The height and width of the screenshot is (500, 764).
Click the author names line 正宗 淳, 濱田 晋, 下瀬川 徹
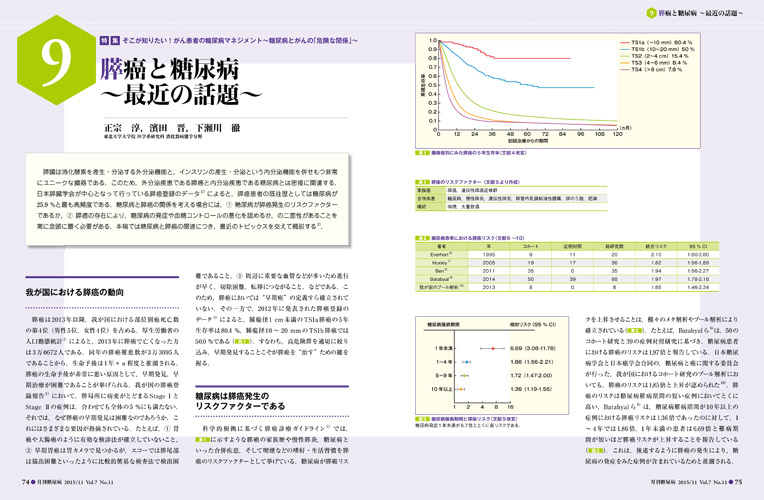tap(172, 128)
